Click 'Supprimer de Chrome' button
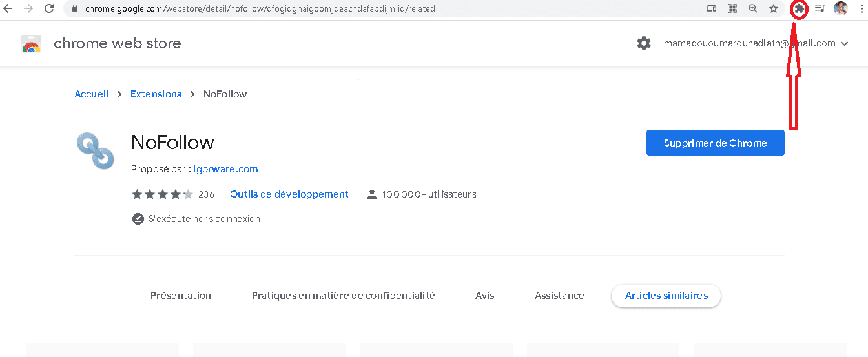 716,143
